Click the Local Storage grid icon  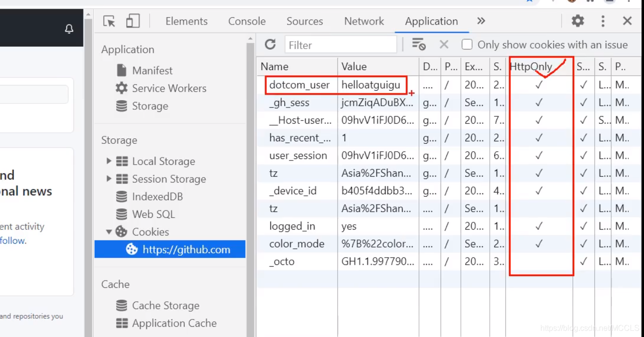pos(122,161)
